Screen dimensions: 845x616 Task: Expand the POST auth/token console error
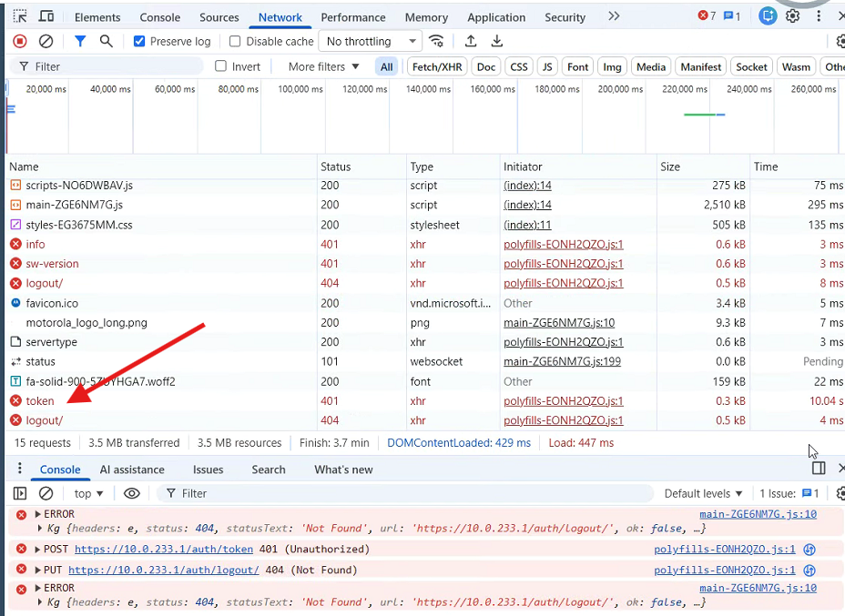(x=37, y=550)
